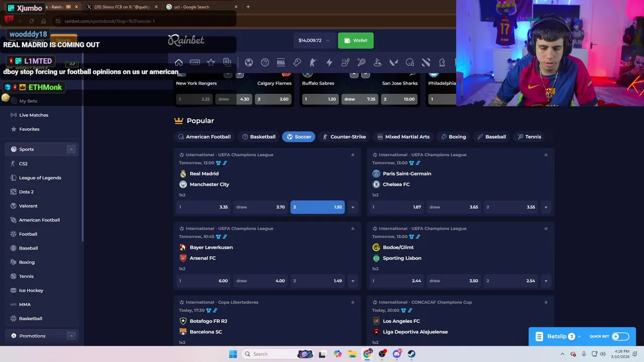Expand more markets for Leverkusen vs Arsenal

tap(353, 281)
